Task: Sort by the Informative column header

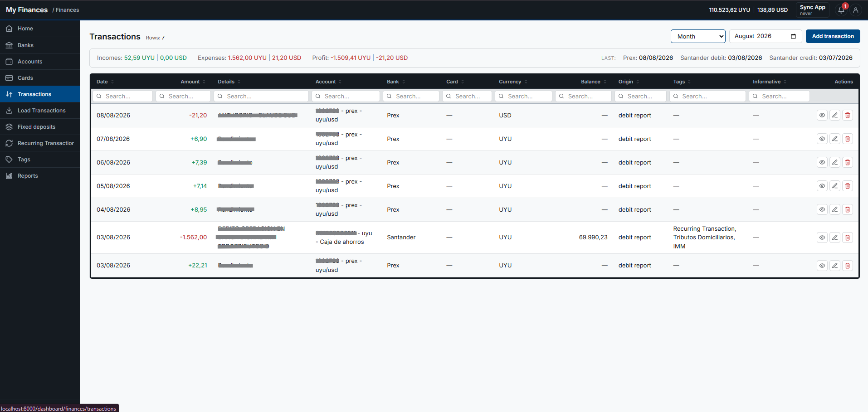Action: click(x=770, y=82)
